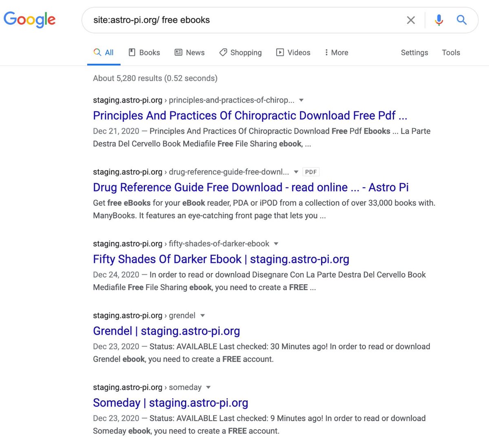Open the Google logo homepage link
Screen dimensions: 489x448
pos(29,20)
